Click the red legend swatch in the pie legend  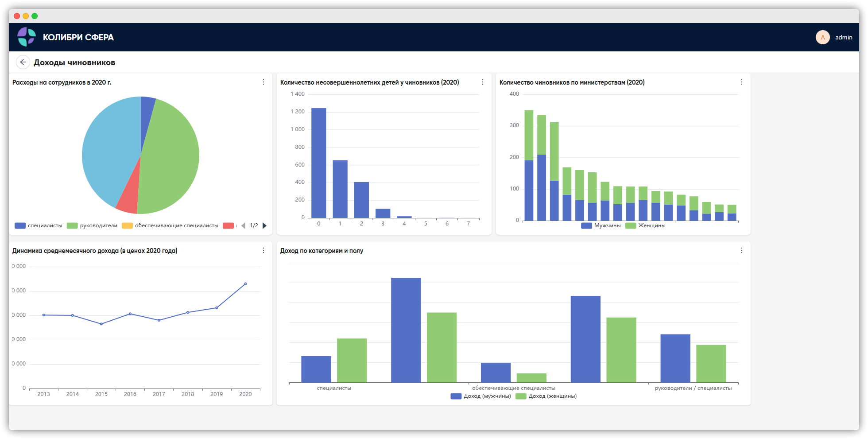(229, 226)
